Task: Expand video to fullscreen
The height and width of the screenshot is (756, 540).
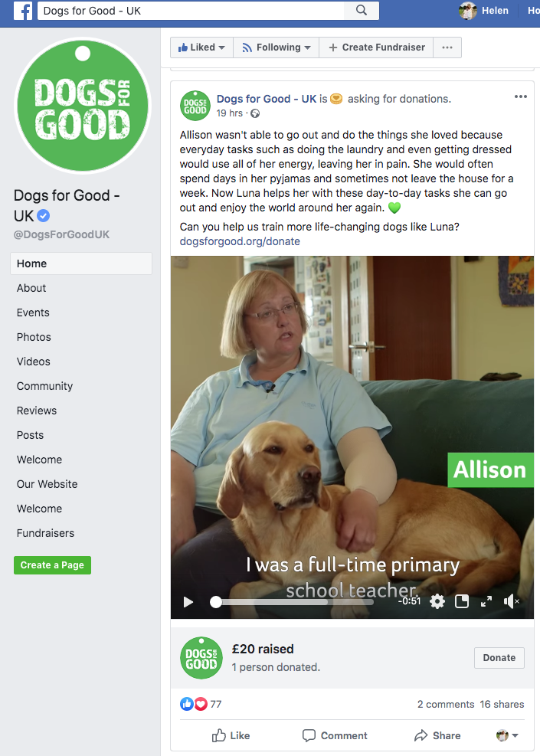Action: (x=486, y=601)
